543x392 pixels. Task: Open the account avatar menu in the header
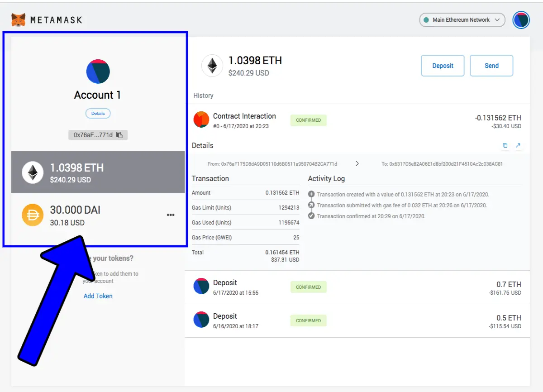click(x=521, y=20)
